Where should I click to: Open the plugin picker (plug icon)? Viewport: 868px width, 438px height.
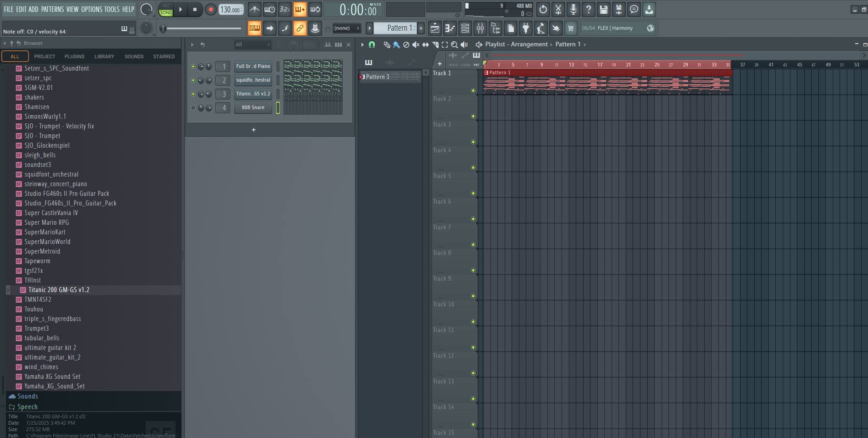[x=526, y=28]
